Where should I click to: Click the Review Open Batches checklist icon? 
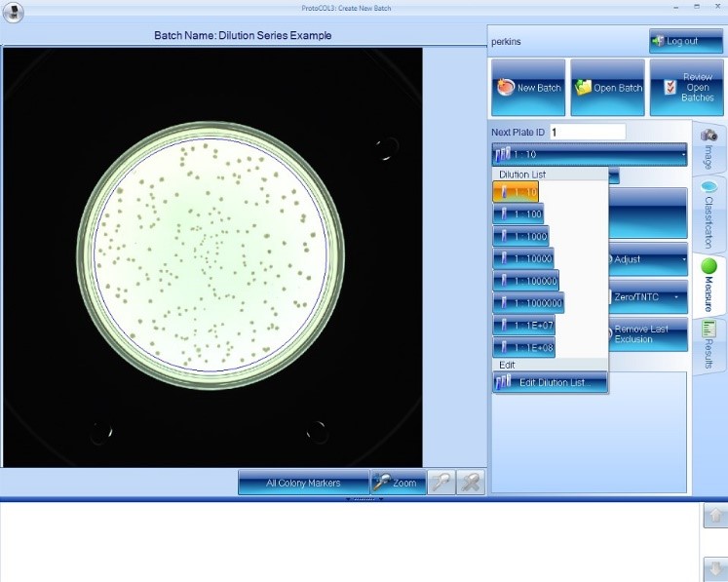coord(669,88)
